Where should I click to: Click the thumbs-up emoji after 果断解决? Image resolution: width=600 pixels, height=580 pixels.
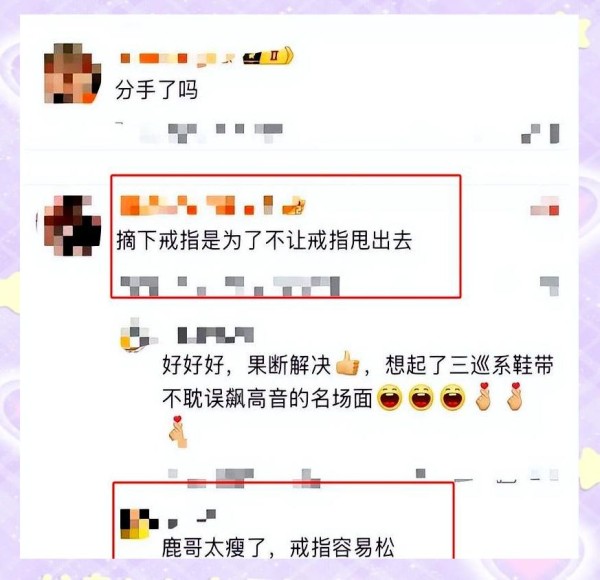pos(347,364)
